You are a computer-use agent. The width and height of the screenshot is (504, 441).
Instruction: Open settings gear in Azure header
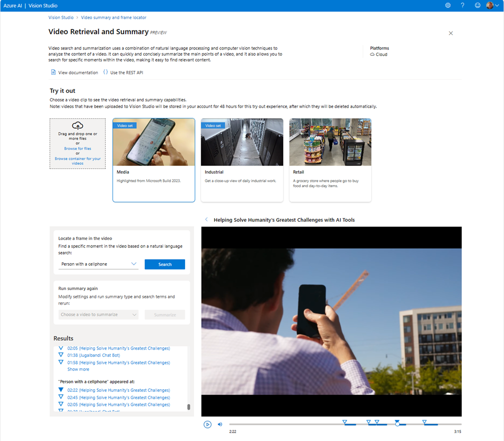pyautogui.click(x=448, y=6)
